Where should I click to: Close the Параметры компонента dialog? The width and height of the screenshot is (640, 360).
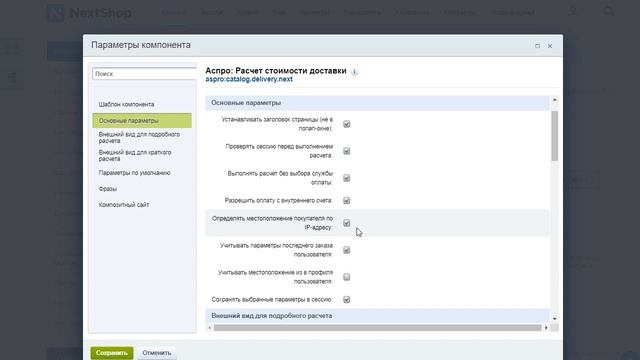click(550, 46)
